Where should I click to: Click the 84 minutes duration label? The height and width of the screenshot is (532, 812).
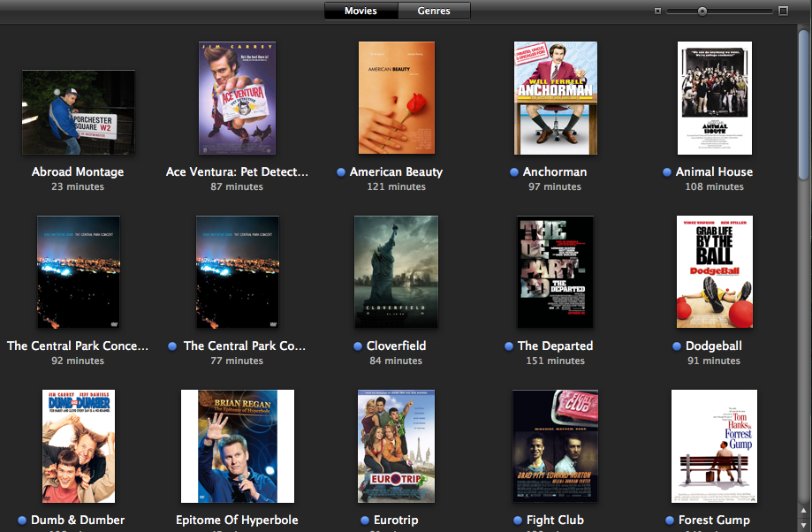tap(396, 361)
